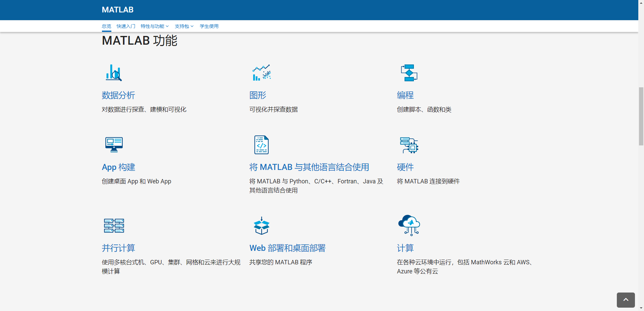644x311 pixels.
Task: Click the code document icon
Action: tap(261, 145)
